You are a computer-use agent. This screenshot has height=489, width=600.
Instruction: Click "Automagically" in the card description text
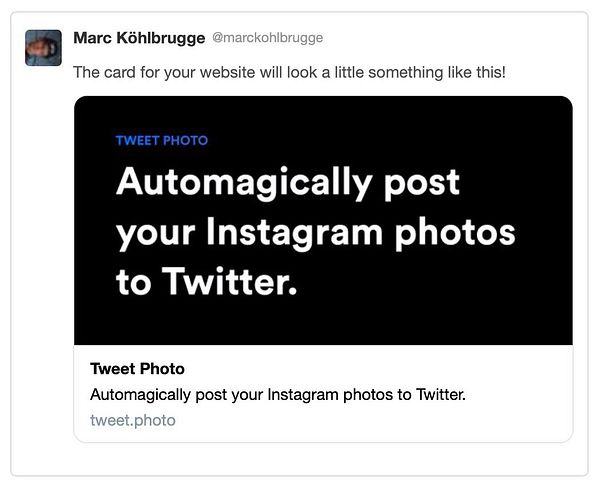(135, 395)
